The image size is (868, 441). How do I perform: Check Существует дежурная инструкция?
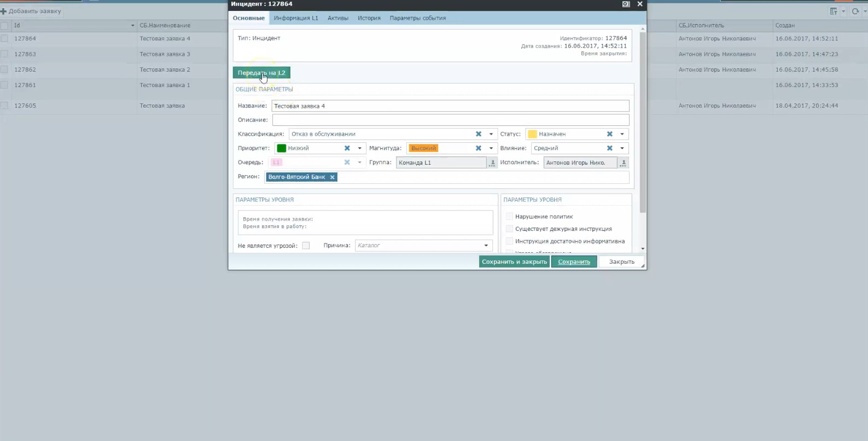(509, 229)
